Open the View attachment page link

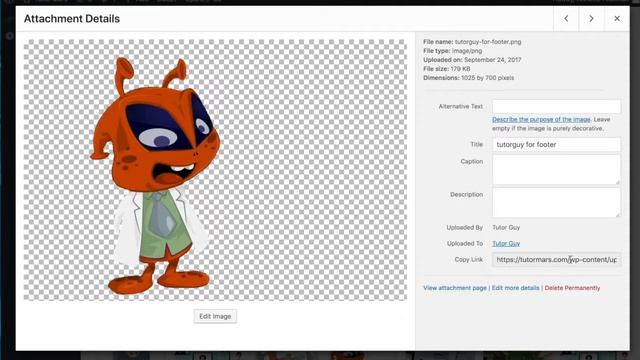(455, 288)
